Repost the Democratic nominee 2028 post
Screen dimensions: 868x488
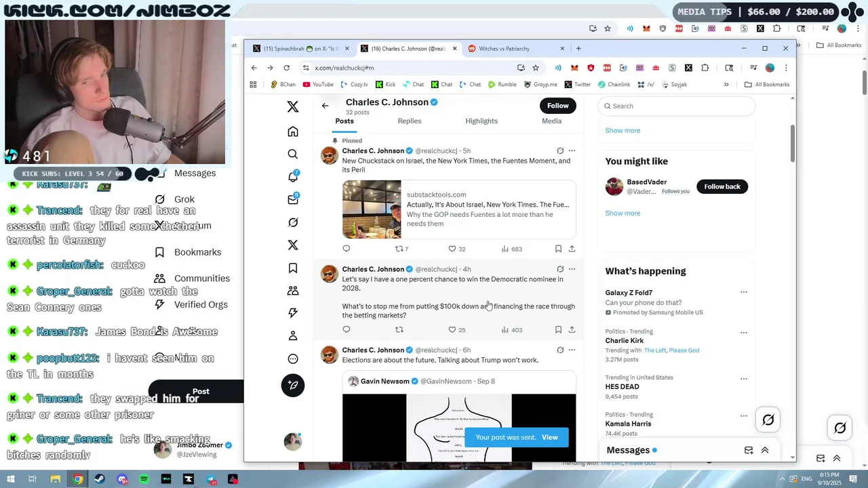(x=399, y=329)
